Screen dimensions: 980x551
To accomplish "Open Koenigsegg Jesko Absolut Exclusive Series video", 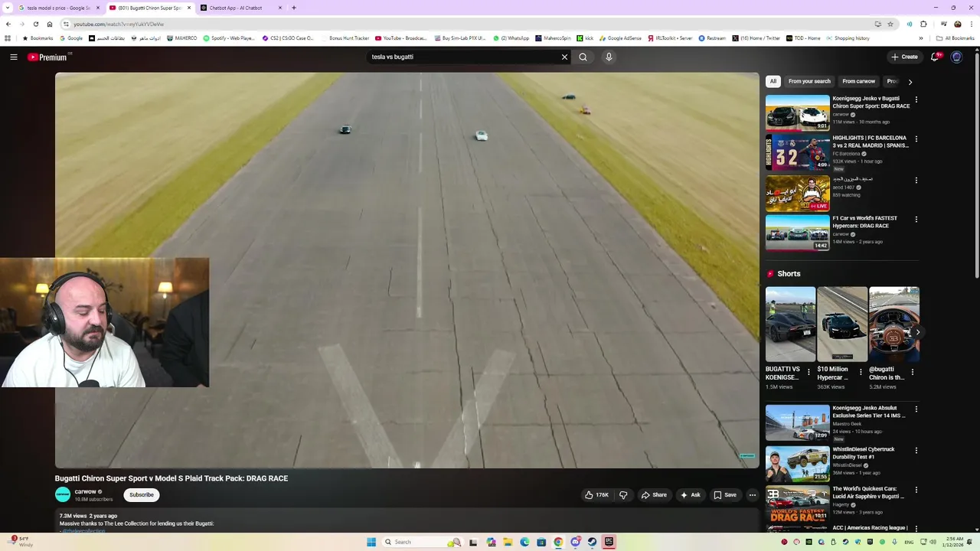I will (798, 422).
